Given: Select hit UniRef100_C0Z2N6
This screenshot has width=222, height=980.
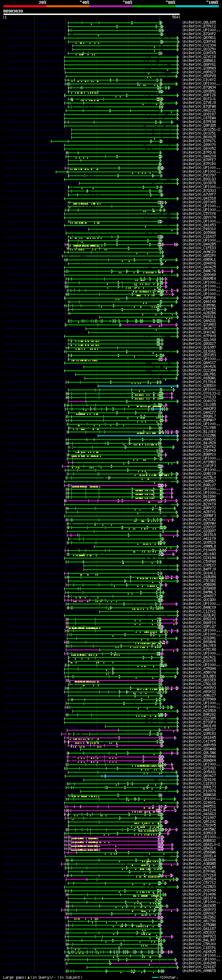Looking at the screenshot, I should coord(199,436).
